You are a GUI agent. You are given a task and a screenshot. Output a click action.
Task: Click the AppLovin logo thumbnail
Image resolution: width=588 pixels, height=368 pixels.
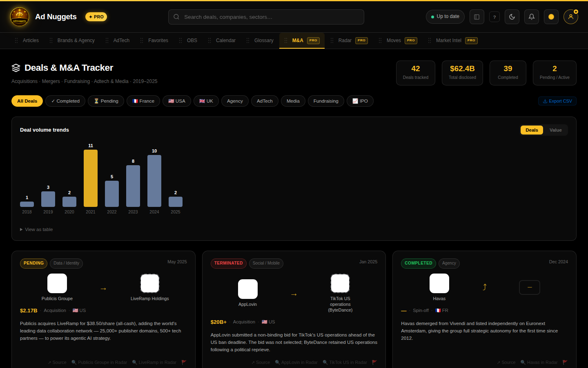pos(248,289)
